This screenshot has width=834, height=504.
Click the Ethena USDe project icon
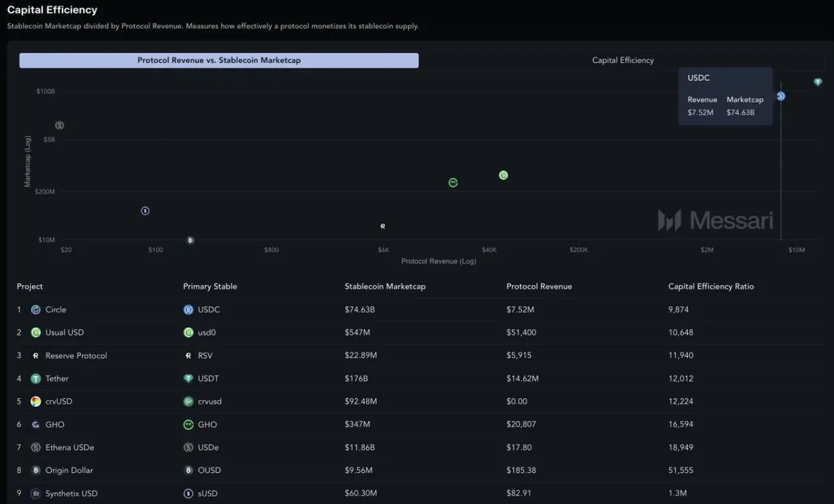[36, 448]
